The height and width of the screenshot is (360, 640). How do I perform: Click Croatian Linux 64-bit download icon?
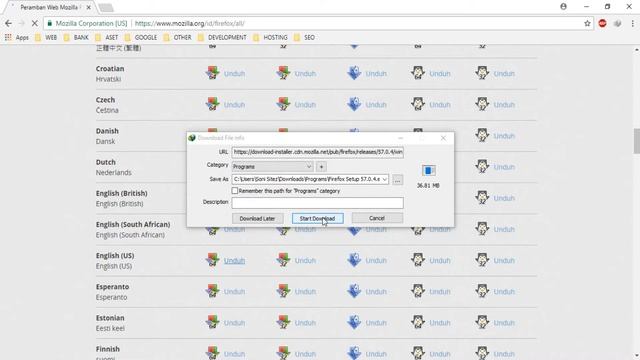pos(418,73)
